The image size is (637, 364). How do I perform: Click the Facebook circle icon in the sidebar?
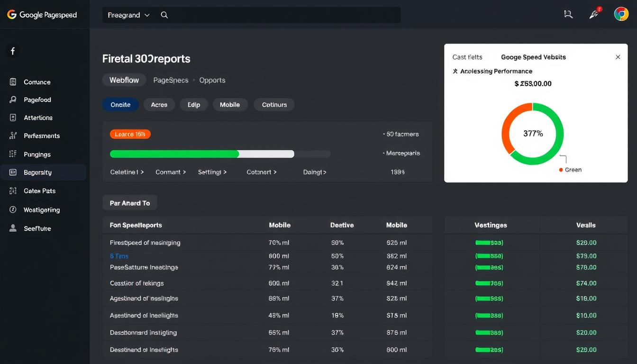(x=13, y=51)
